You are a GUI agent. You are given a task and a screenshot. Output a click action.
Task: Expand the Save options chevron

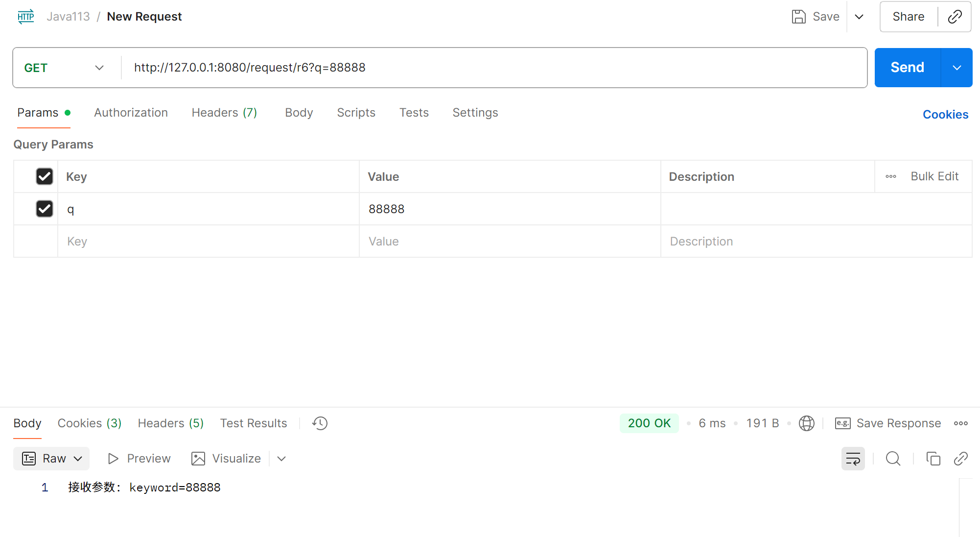[859, 17]
